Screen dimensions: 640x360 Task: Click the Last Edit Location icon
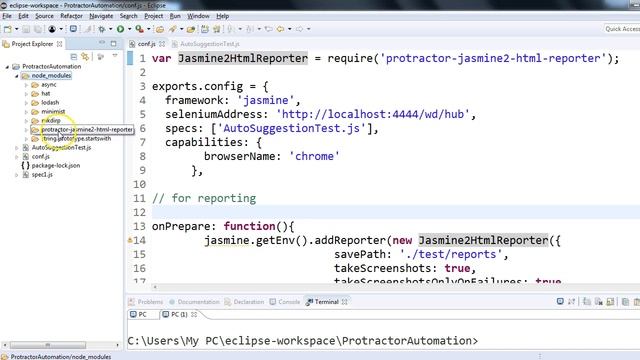tap(268, 29)
